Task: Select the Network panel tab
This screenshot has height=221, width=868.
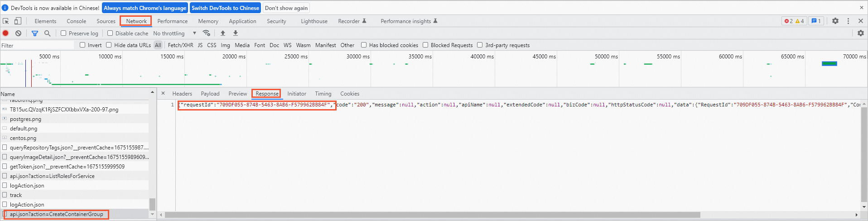Action: coord(136,21)
